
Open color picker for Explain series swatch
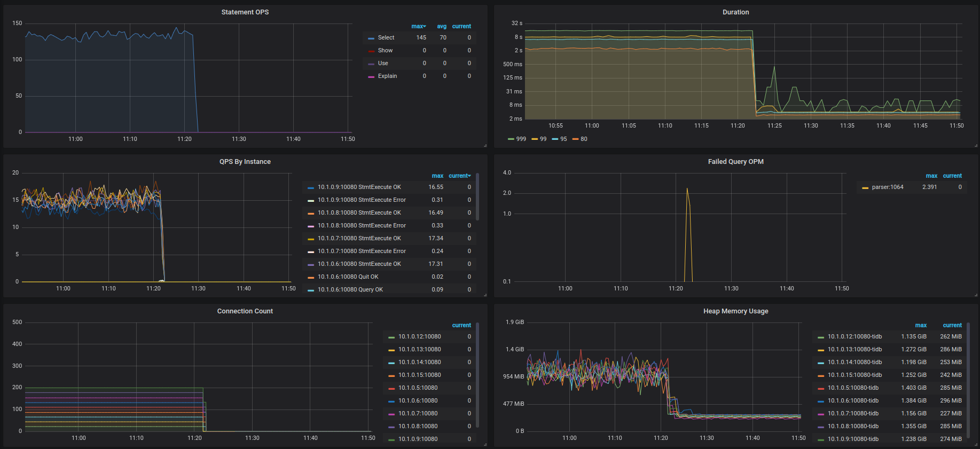(371, 76)
